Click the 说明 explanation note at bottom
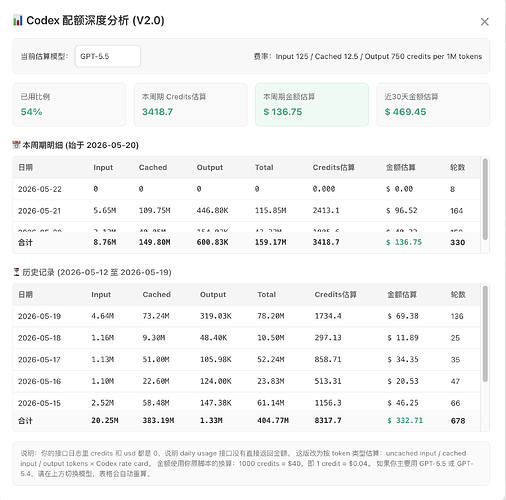Viewport: 506px width, 500px height. 251,464
